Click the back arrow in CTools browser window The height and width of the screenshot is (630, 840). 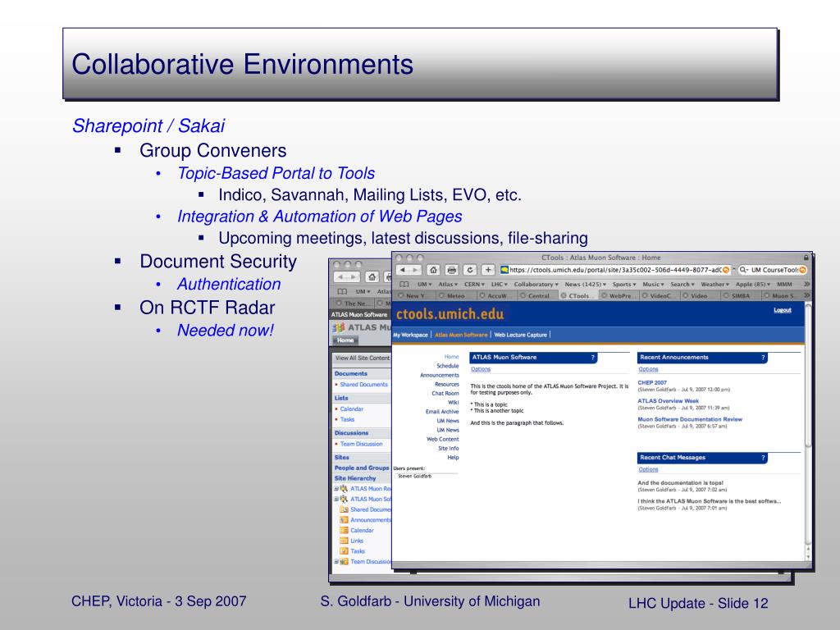coord(403,270)
